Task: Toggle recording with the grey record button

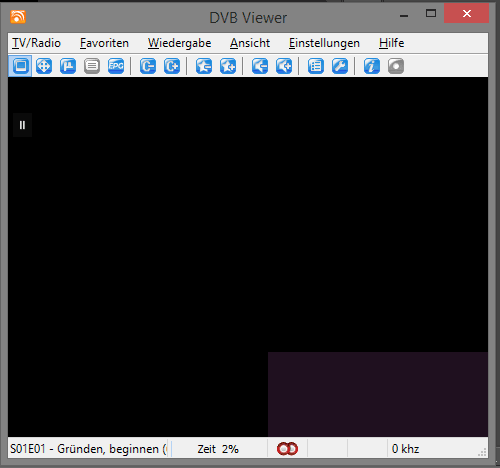Action: [x=396, y=66]
